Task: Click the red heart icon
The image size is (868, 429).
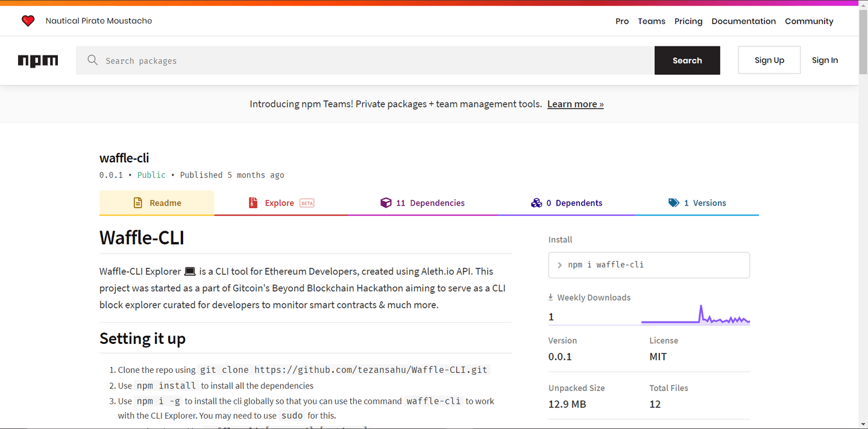Action: coord(28,21)
